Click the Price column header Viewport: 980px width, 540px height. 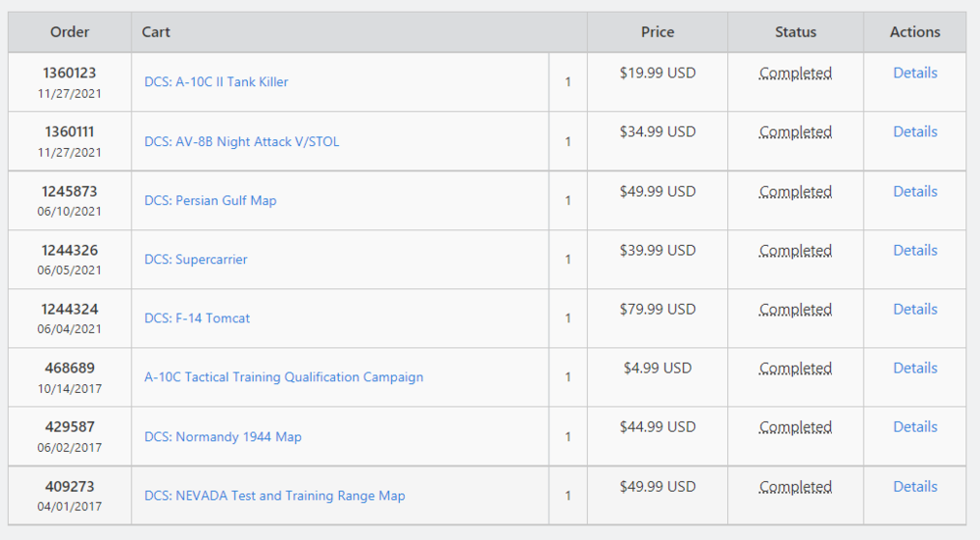pos(658,32)
